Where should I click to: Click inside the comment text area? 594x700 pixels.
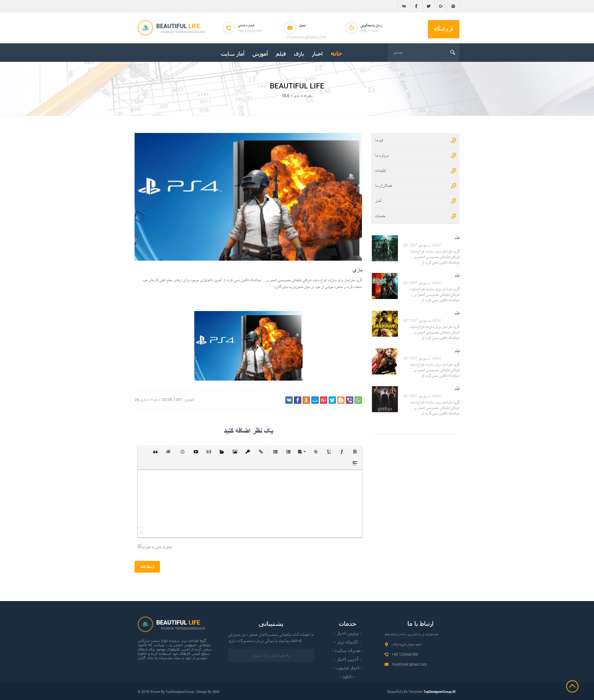click(x=250, y=503)
